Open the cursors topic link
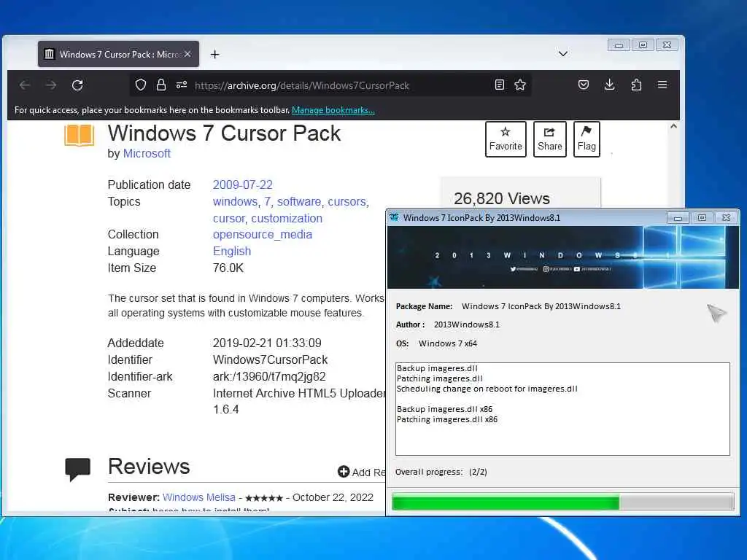The height and width of the screenshot is (560, 747). (x=347, y=202)
